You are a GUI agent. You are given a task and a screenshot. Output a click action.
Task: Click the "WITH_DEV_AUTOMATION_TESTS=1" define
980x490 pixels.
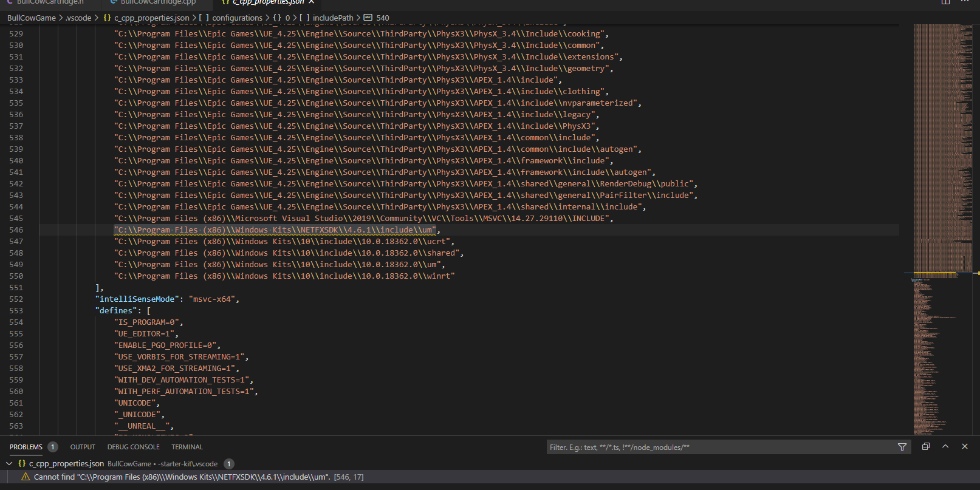[x=182, y=380]
